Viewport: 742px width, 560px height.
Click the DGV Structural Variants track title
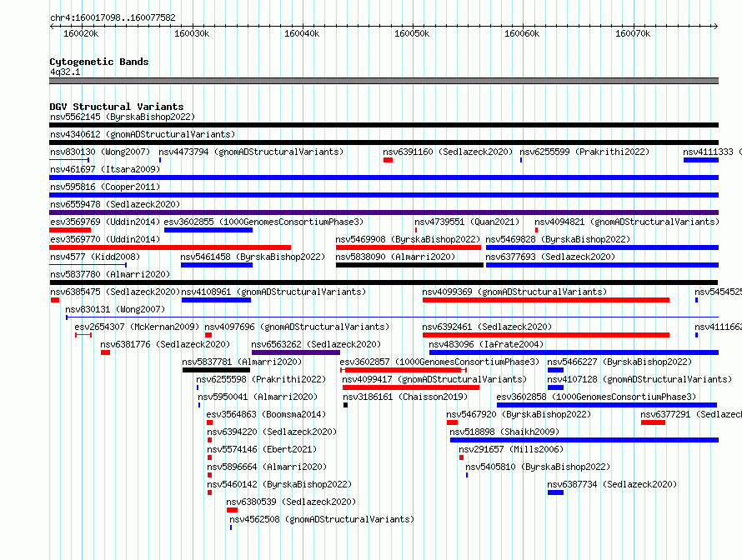point(117,107)
